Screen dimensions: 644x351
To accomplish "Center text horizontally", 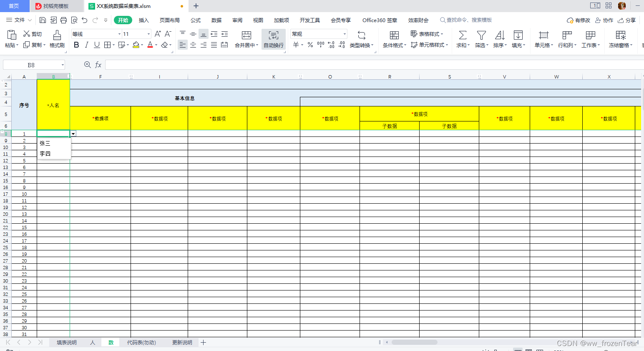I will [193, 45].
